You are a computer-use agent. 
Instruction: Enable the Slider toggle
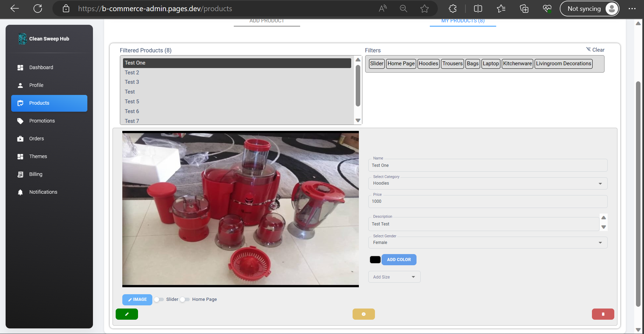[x=159, y=299]
